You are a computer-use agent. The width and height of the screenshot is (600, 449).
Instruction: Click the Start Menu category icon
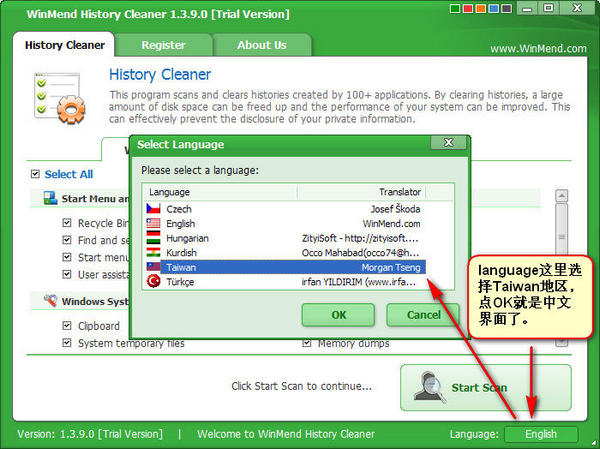[50, 198]
